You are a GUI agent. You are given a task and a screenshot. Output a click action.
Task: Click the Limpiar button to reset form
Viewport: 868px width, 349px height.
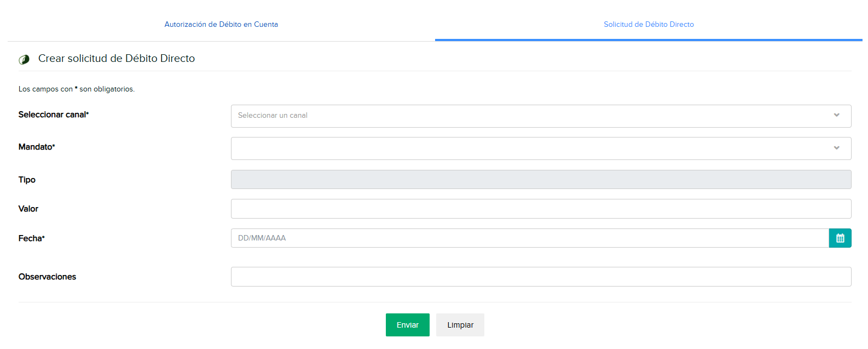coord(460,325)
